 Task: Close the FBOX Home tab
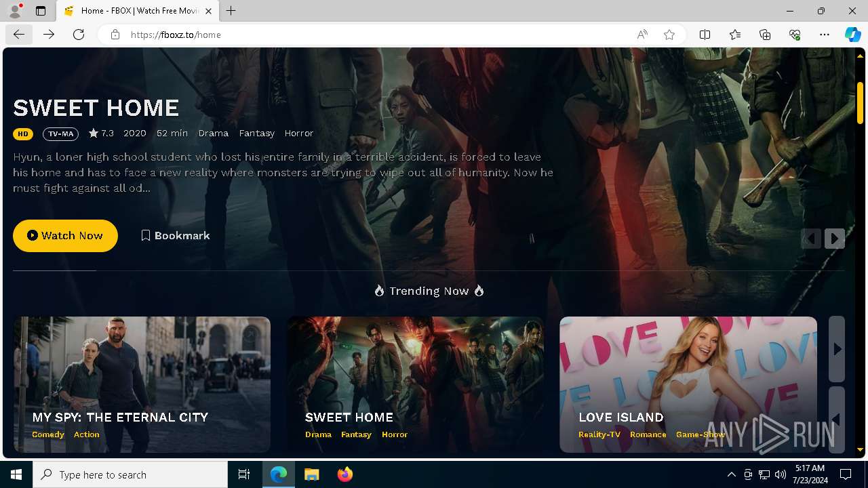click(208, 11)
